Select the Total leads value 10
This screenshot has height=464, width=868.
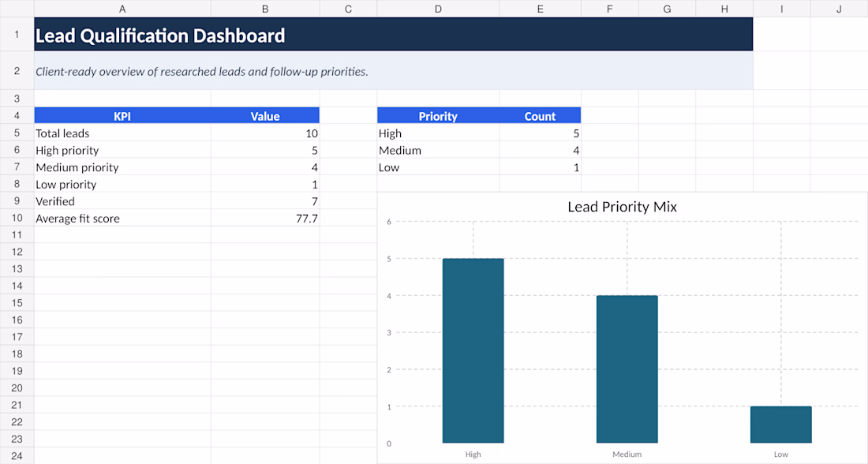[265, 133]
